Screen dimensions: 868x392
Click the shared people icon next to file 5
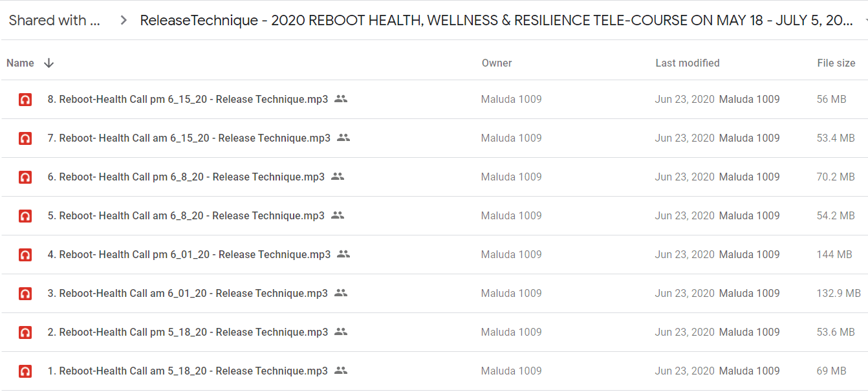(x=338, y=215)
